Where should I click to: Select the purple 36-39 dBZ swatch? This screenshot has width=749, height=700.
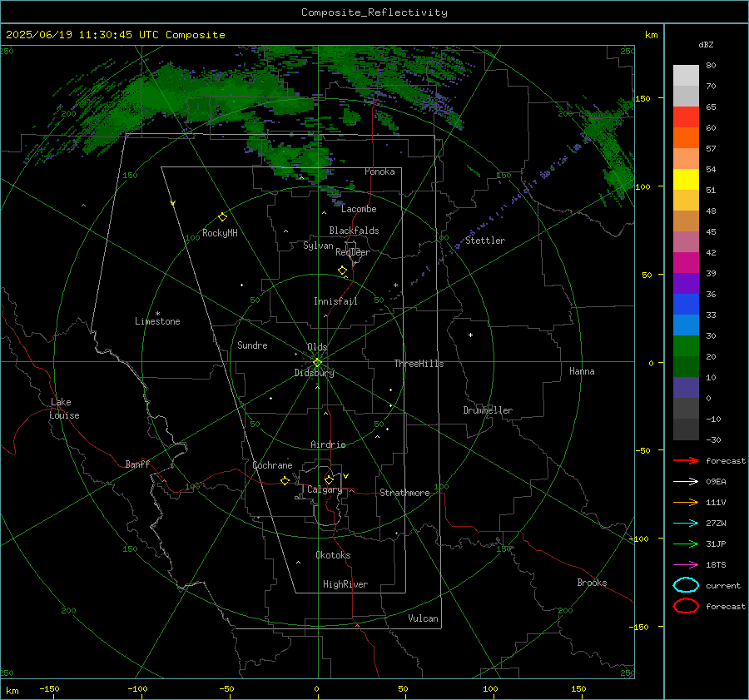tap(686, 283)
